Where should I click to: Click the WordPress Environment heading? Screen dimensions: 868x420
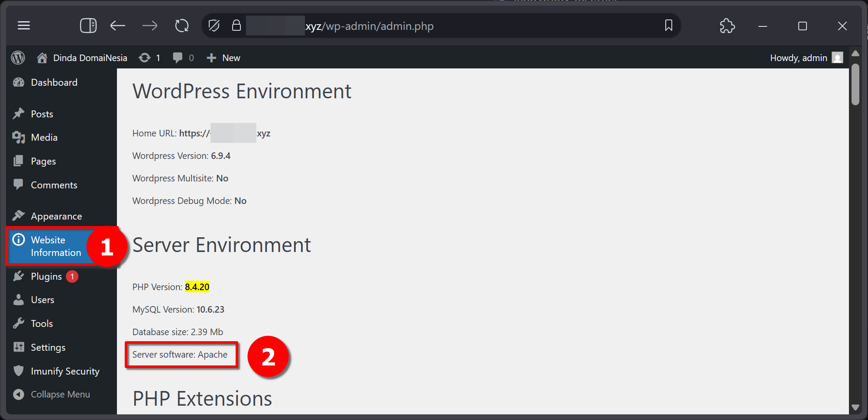tap(242, 91)
